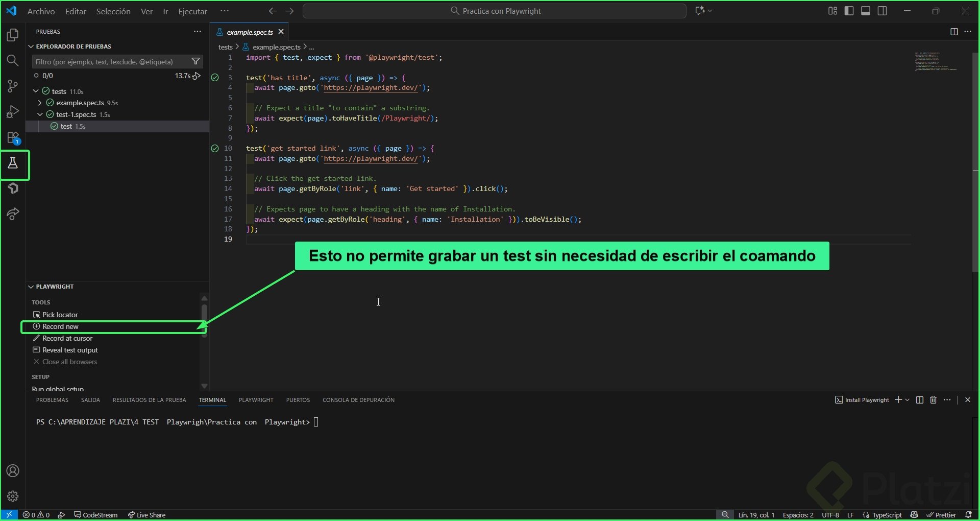Expand example.spec.ts in test tree
Image resolution: width=980 pixels, height=521 pixels.
[x=40, y=103]
